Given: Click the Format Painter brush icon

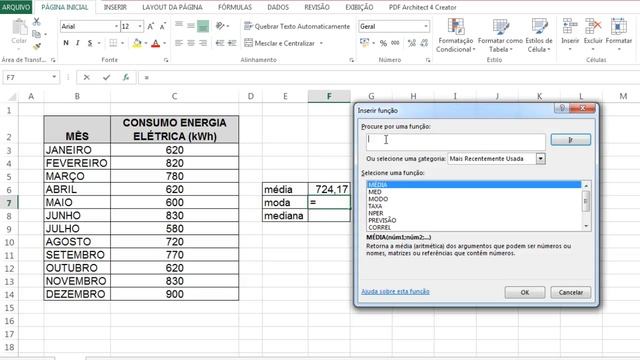Looking at the screenshot, I should [37, 47].
